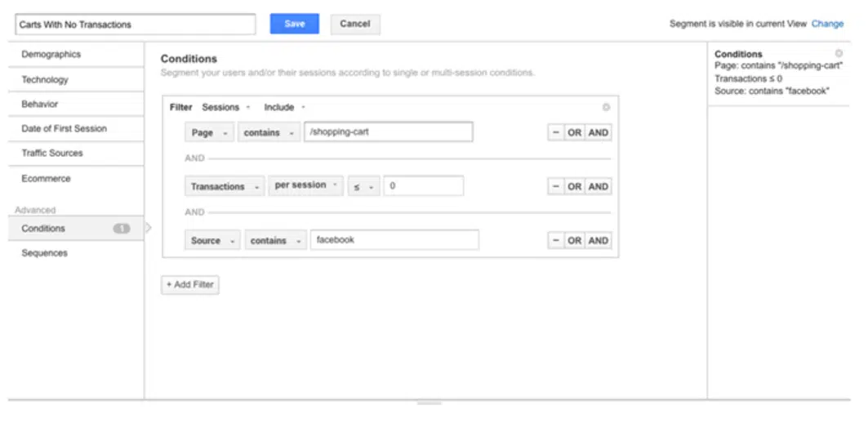Switch to the Sequences section
This screenshot has width=868, height=428.
45,253
